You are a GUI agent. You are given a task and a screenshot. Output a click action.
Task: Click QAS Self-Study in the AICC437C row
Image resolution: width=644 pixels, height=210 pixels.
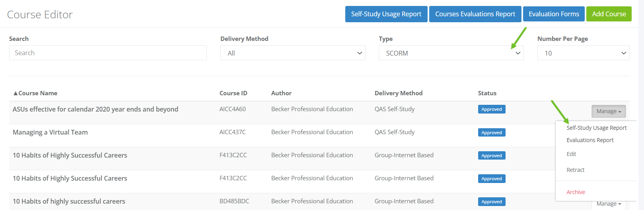[395, 132]
